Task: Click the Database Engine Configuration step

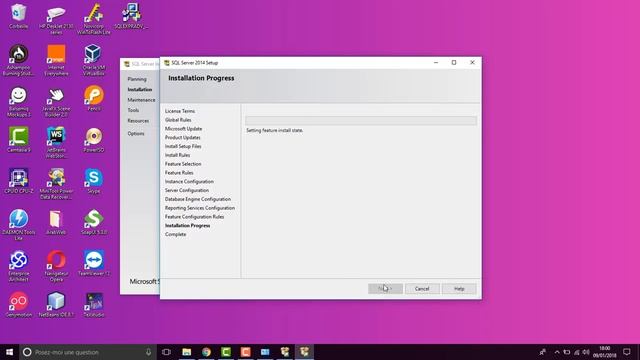Action: [198, 199]
